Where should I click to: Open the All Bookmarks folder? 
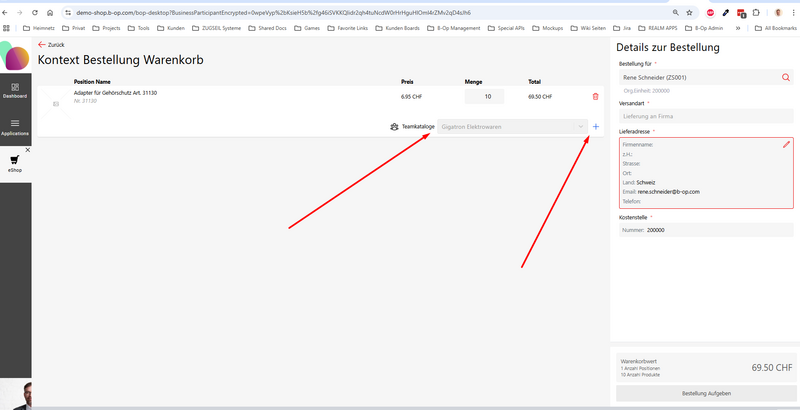point(774,29)
